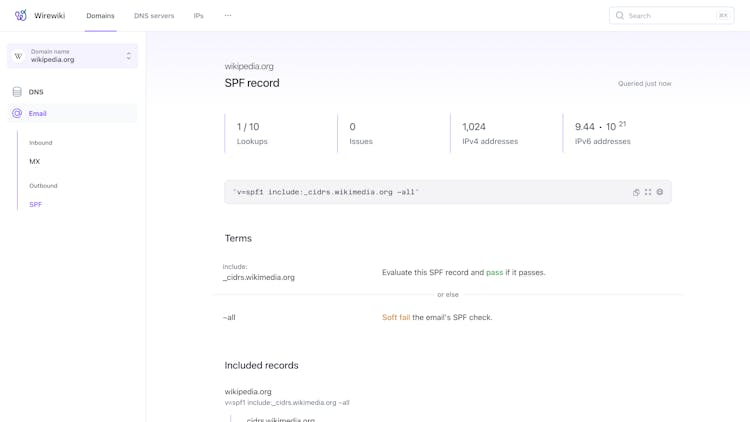Click the Wirewiki logo icon
Screen dimensions: 750x422
click(21, 16)
